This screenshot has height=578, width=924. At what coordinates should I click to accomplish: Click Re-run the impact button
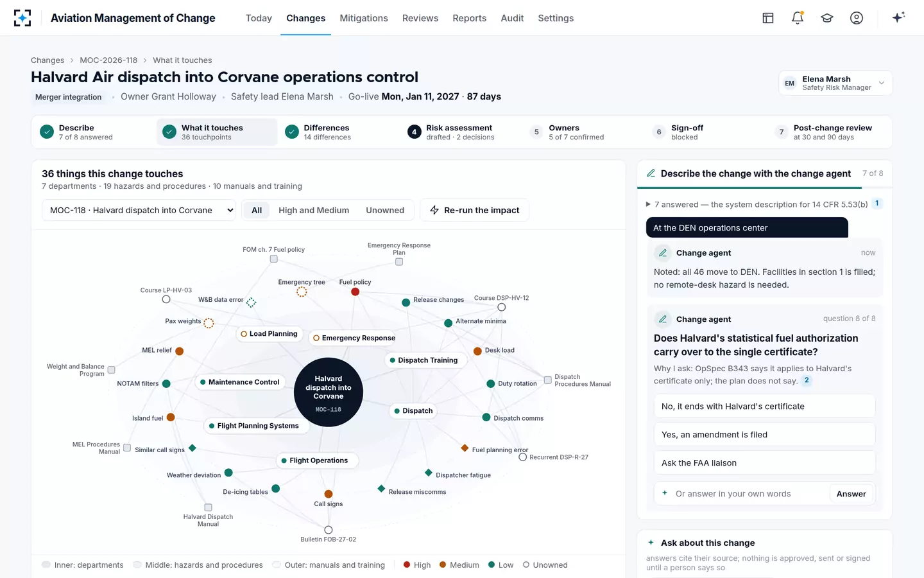coord(474,210)
